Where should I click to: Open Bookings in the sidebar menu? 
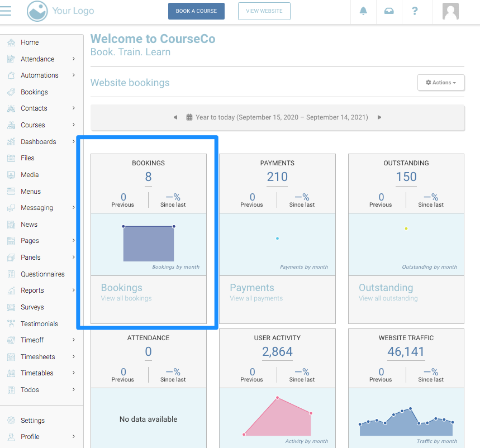click(x=34, y=92)
